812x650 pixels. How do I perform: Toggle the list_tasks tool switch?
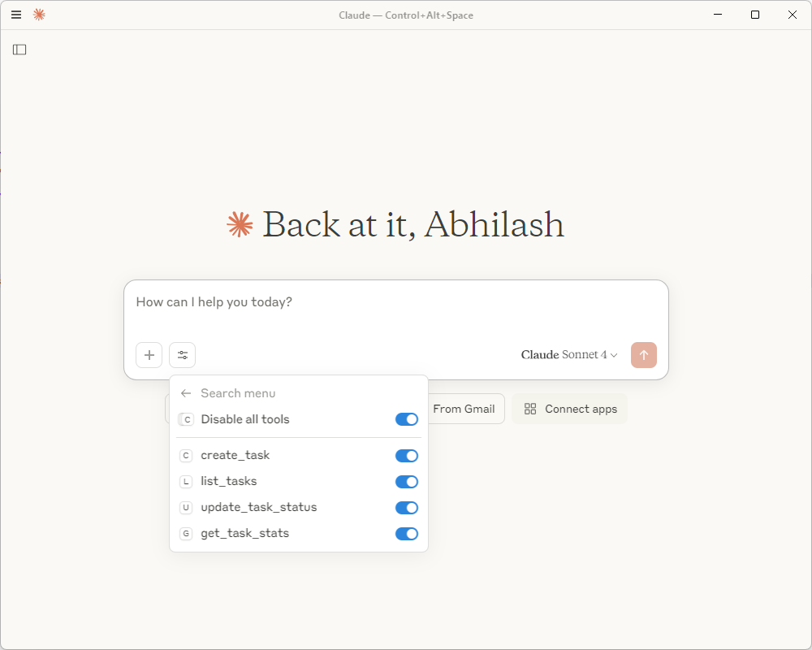[407, 482]
